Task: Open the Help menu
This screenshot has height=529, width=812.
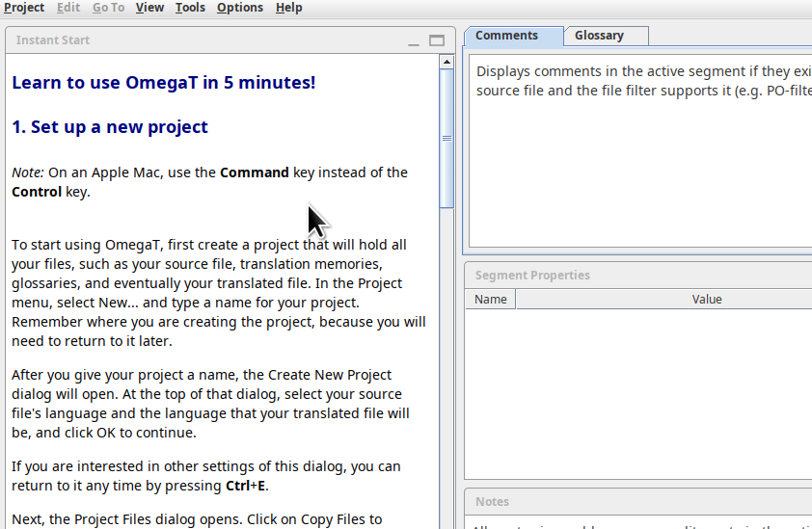Action: [x=288, y=8]
